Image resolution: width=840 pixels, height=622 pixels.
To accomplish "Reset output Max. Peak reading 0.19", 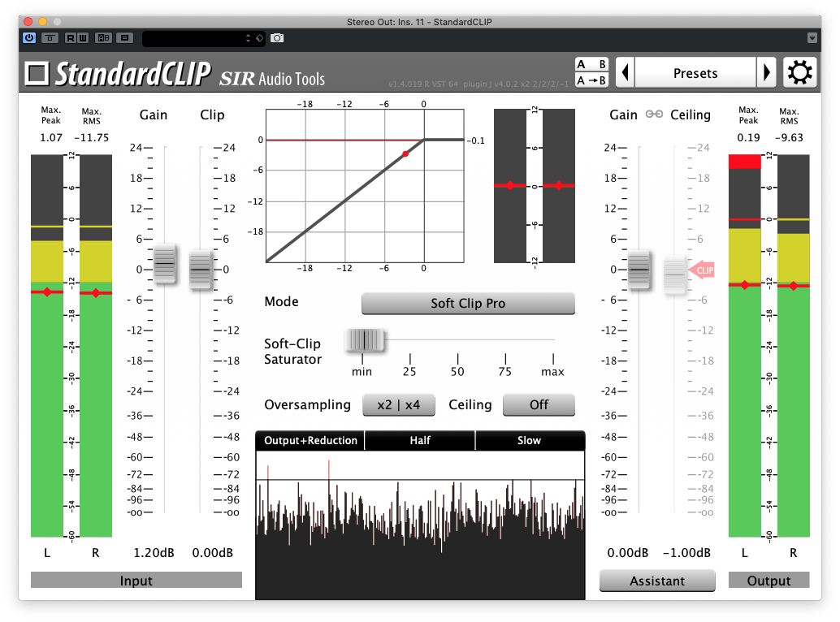I will point(748,137).
